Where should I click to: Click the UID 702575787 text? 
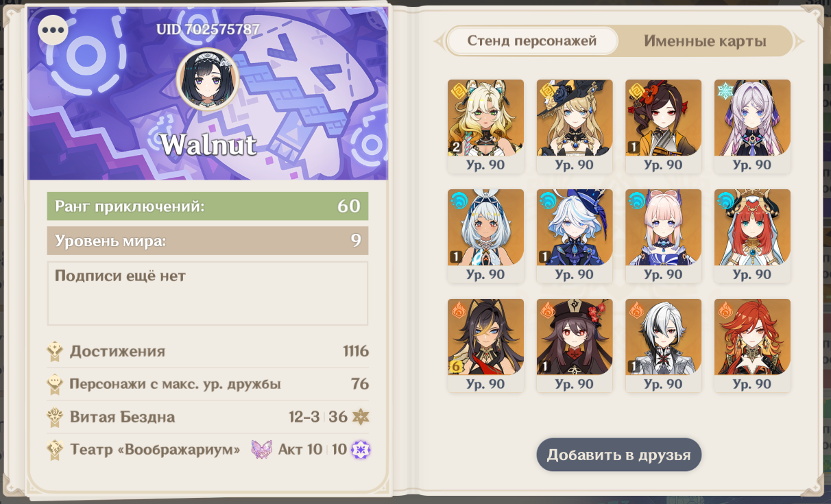pyautogui.click(x=208, y=29)
